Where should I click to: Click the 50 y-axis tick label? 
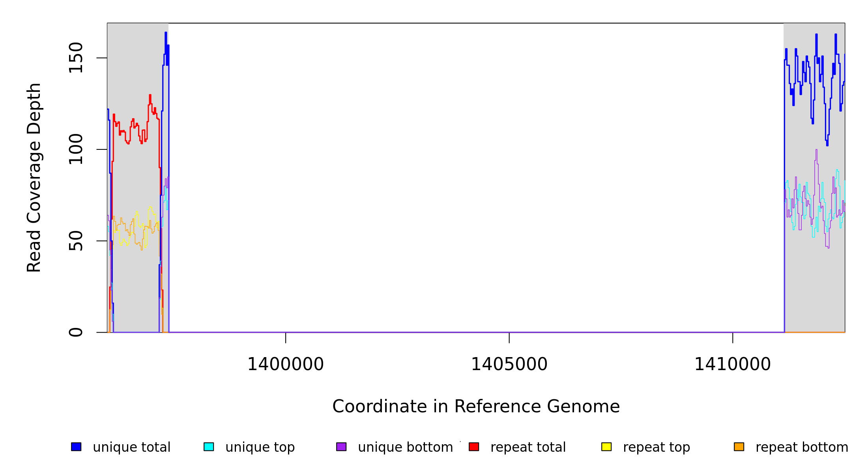coord(76,241)
